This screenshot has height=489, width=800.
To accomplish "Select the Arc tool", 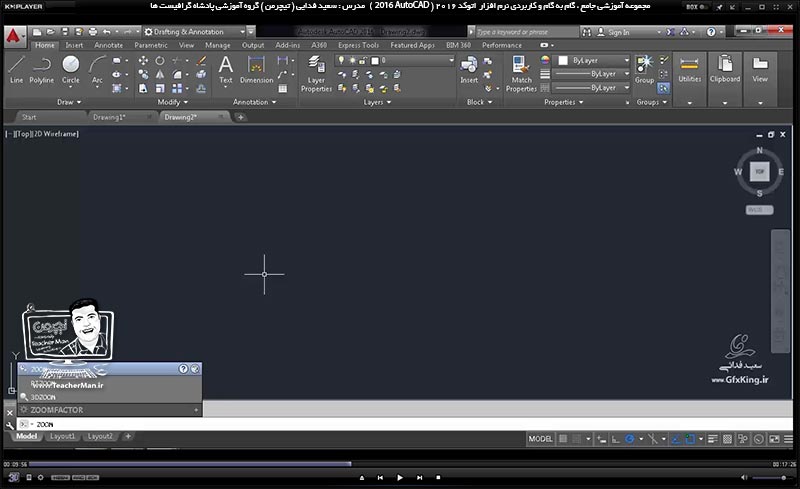I will pyautogui.click(x=97, y=69).
